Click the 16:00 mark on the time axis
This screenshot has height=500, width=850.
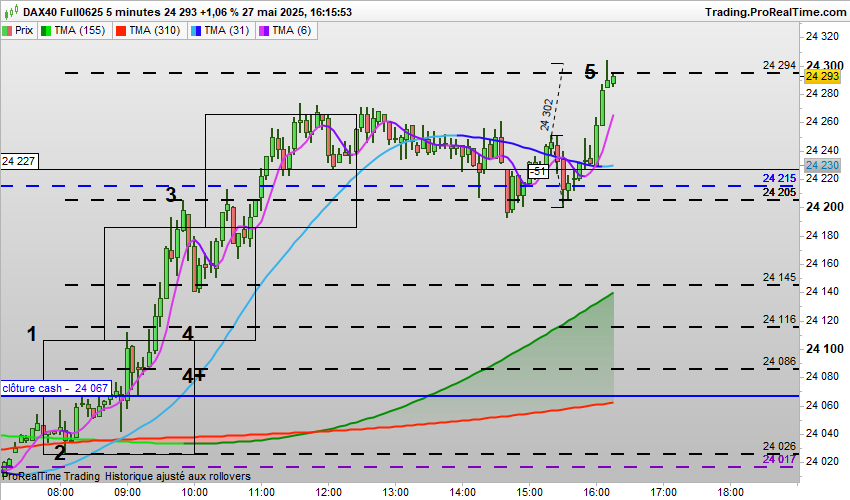596,492
